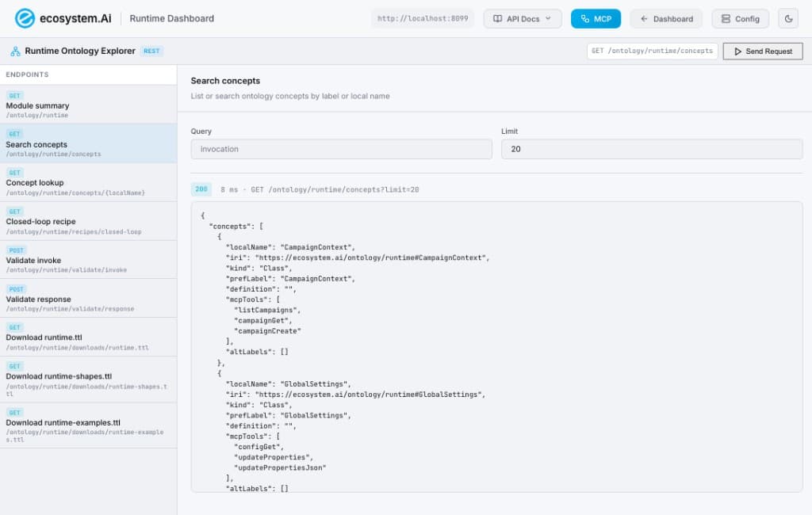Click the REST badge
Screen dimensions: 812x515
click(151, 51)
